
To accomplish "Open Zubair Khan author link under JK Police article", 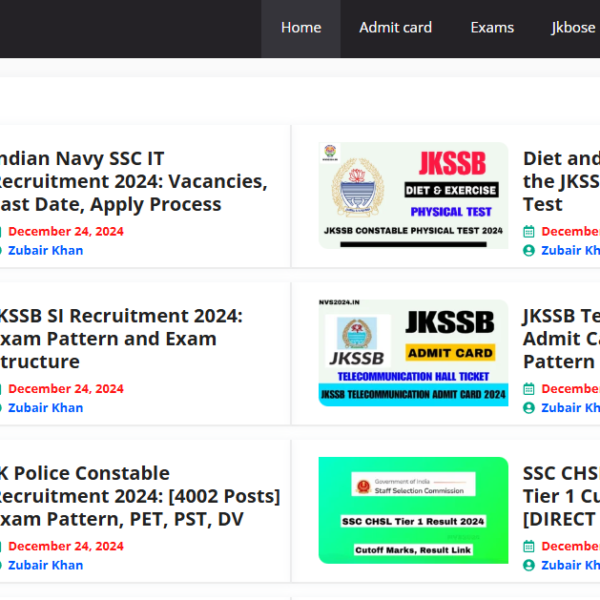I will (x=46, y=565).
